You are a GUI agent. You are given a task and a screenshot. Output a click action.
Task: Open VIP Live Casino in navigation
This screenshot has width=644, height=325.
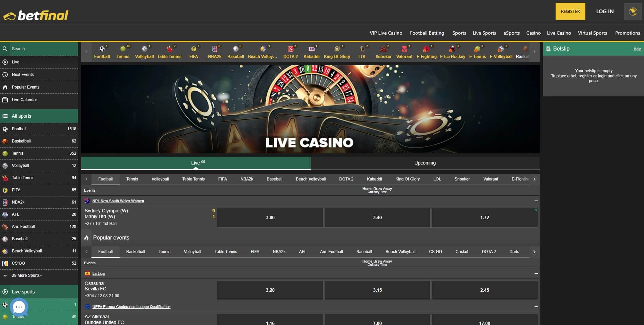click(x=386, y=33)
